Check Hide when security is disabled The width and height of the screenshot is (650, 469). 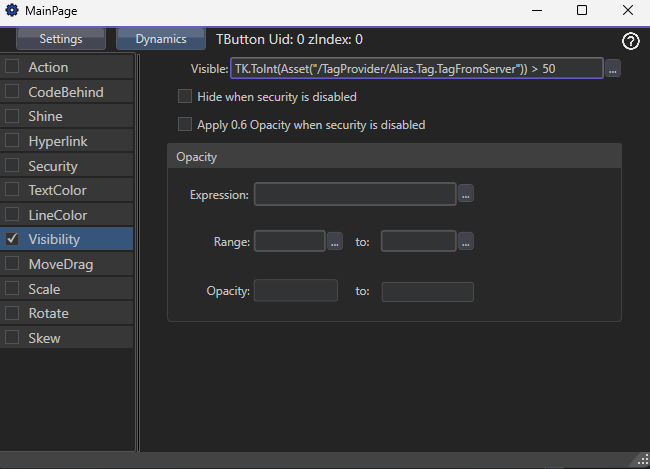pos(185,97)
